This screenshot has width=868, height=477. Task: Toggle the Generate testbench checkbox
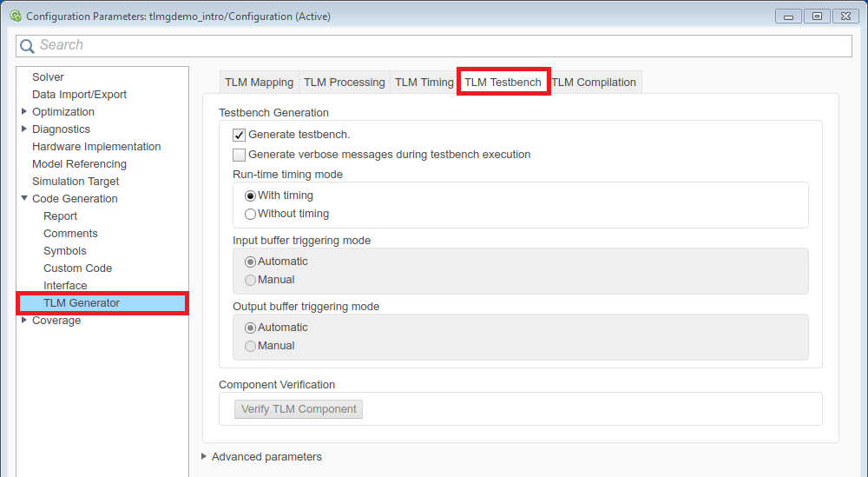coord(240,135)
